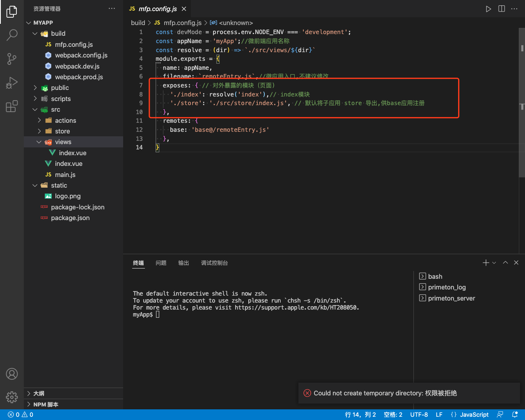This screenshot has height=420, width=525.
Task: Open the Run and Debug view
Action: (x=12, y=83)
